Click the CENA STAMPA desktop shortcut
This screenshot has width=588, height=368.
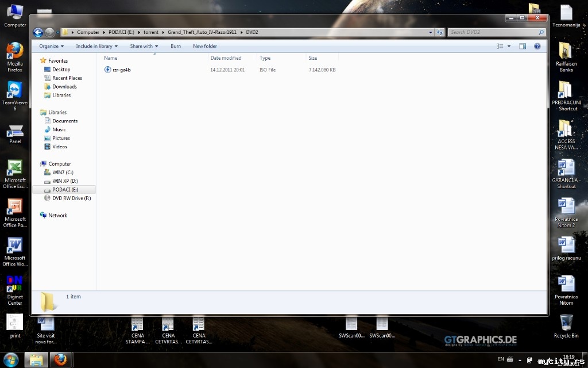pyautogui.click(x=137, y=331)
